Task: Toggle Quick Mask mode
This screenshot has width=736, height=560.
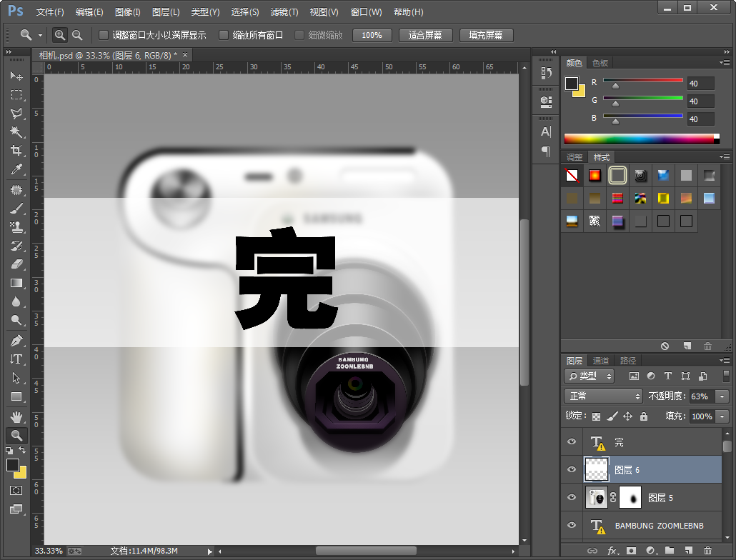Action: 16,491
